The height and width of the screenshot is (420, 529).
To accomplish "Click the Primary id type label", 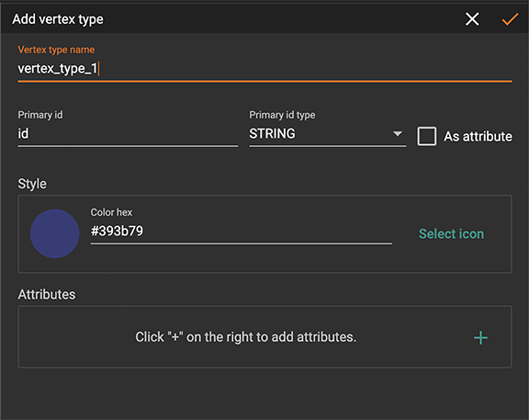I will tap(282, 115).
